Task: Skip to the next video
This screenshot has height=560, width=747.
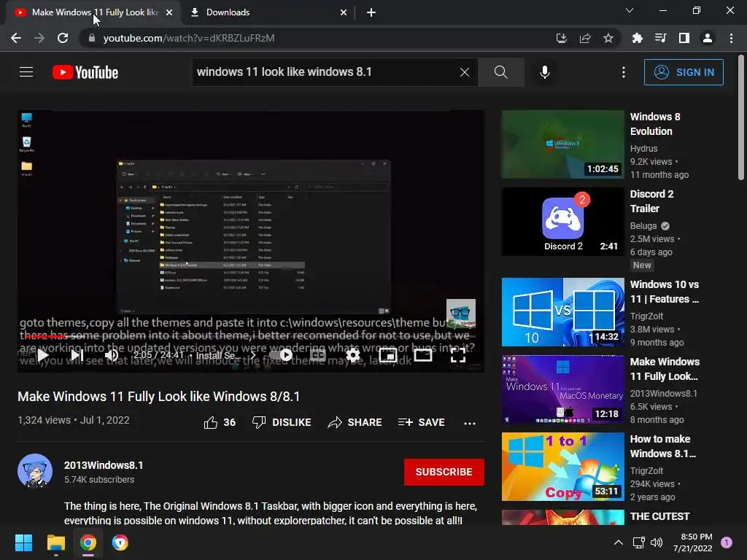Action: coord(77,355)
